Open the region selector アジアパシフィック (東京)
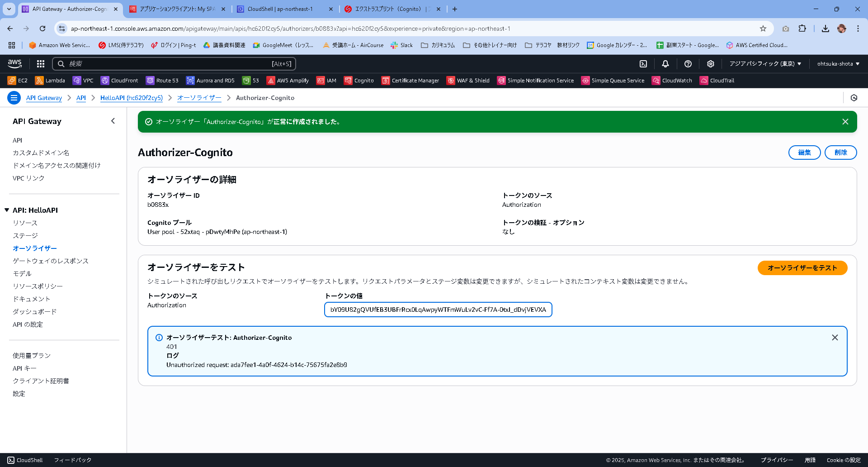The height and width of the screenshot is (467, 868). pyautogui.click(x=765, y=64)
